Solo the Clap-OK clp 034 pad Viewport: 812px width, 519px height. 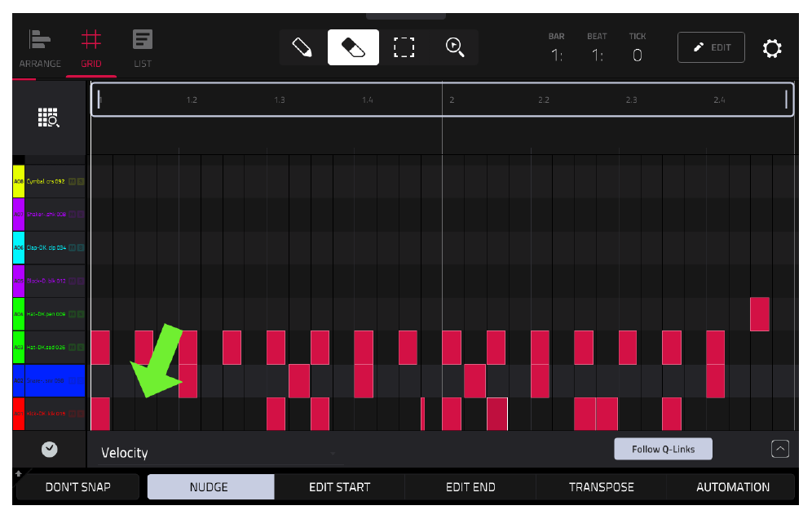pos(80,248)
